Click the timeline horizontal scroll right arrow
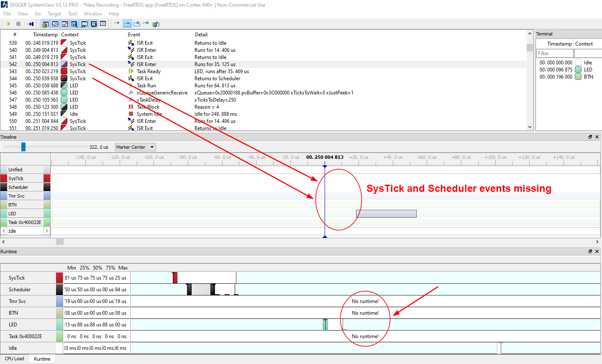 pyautogui.click(x=597, y=242)
